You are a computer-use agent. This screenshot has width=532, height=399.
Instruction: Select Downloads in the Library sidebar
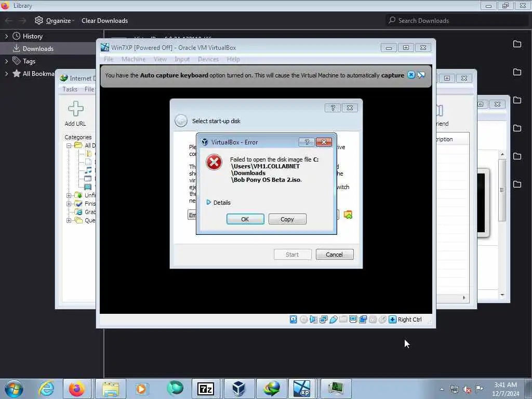coord(38,48)
